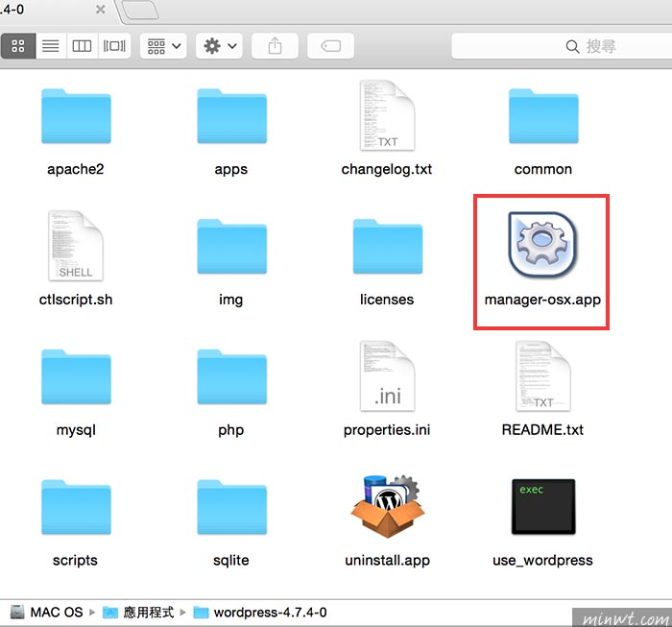The width and height of the screenshot is (672, 627).
Task: Select the ctlscript.sh shell file icon
Action: [x=76, y=246]
